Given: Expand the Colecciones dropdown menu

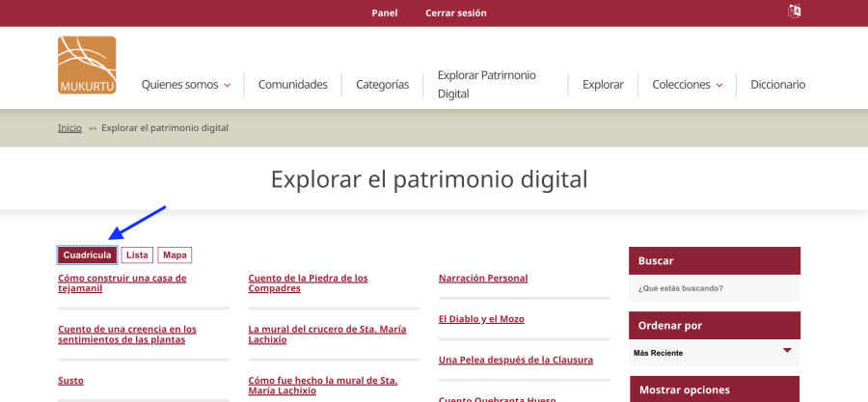Looking at the screenshot, I should [688, 85].
